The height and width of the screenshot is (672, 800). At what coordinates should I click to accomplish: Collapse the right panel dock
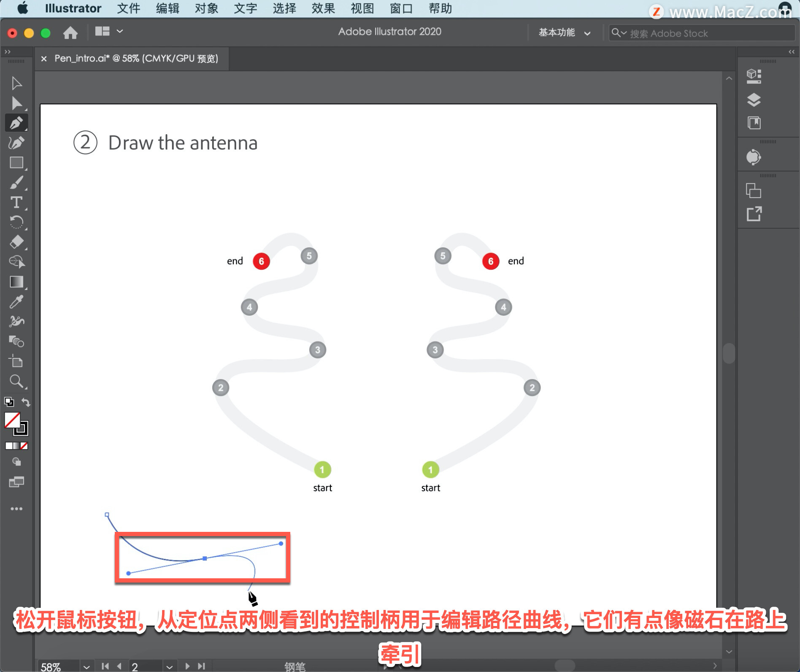tap(792, 51)
